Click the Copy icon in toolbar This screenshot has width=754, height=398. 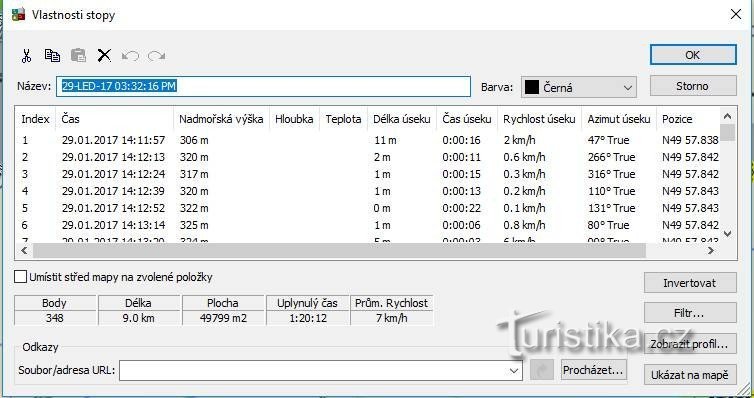point(52,56)
